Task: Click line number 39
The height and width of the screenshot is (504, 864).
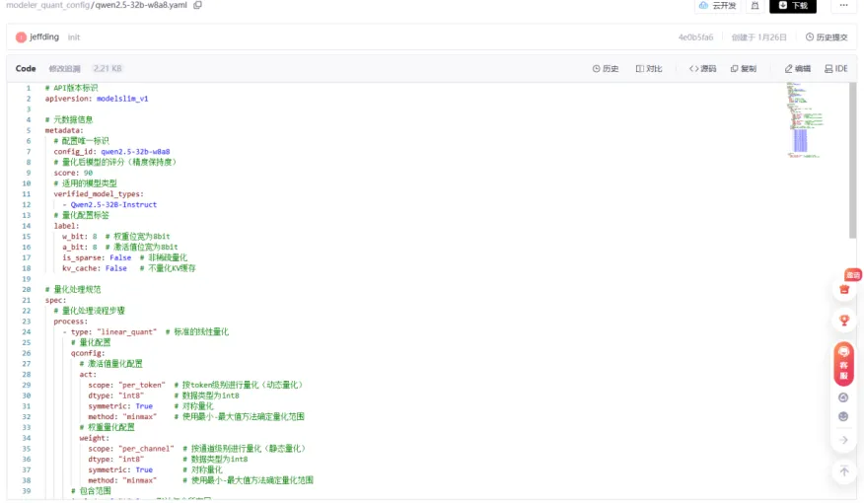Action: point(27,491)
